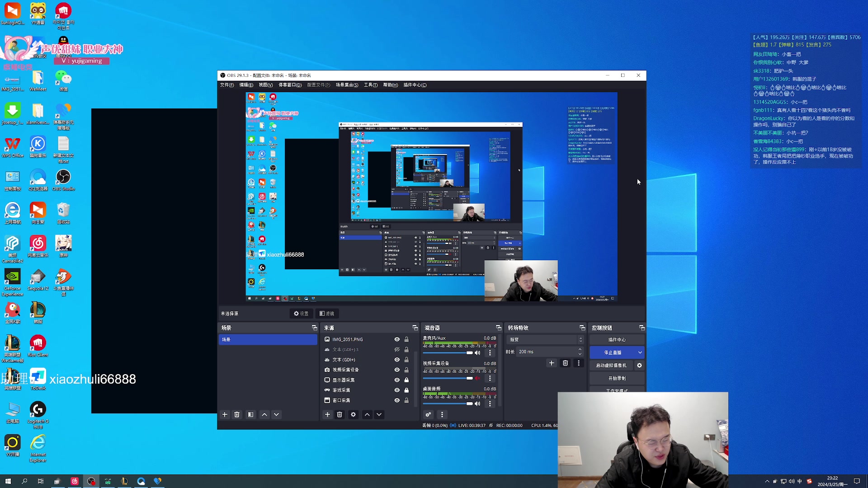Image resolution: width=868 pixels, height=488 pixels.
Task: Show the hidden 文本 (GDI+) 3 source
Action: [397, 350]
